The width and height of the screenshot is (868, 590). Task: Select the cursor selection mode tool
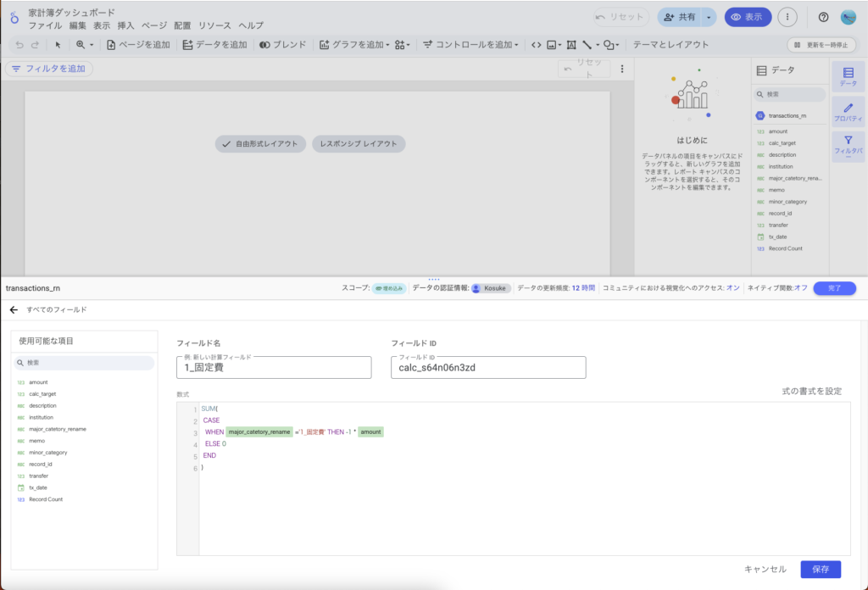(x=58, y=45)
